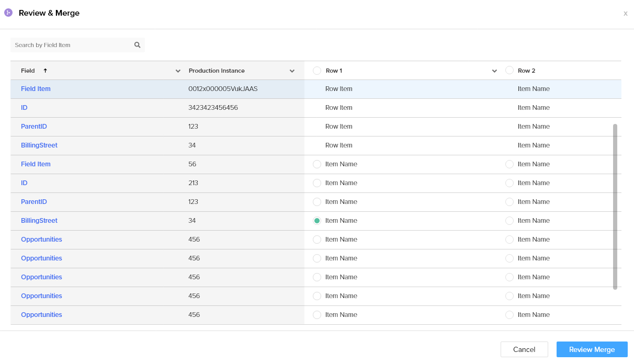634x364 pixels.
Task: Select Row 2 radio for ParentID 123
Action: [x=509, y=202]
